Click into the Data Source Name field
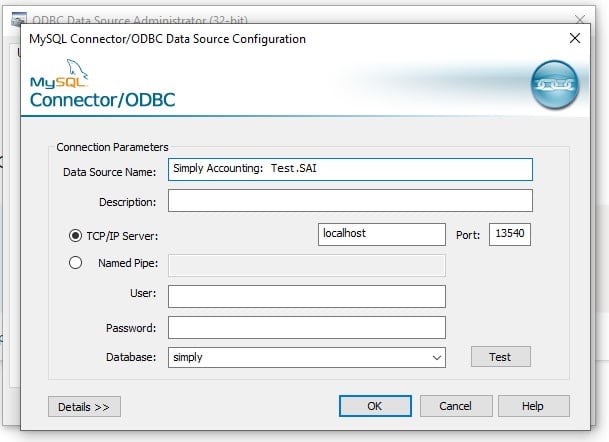This screenshot has height=442, width=609. click(x=350, y=170)
